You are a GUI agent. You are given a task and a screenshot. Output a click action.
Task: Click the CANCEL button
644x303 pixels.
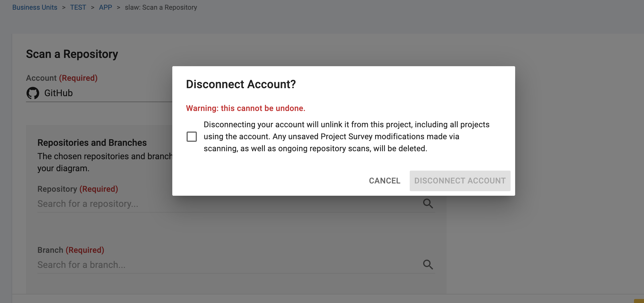pyautogui.click(x=384, y=181)
